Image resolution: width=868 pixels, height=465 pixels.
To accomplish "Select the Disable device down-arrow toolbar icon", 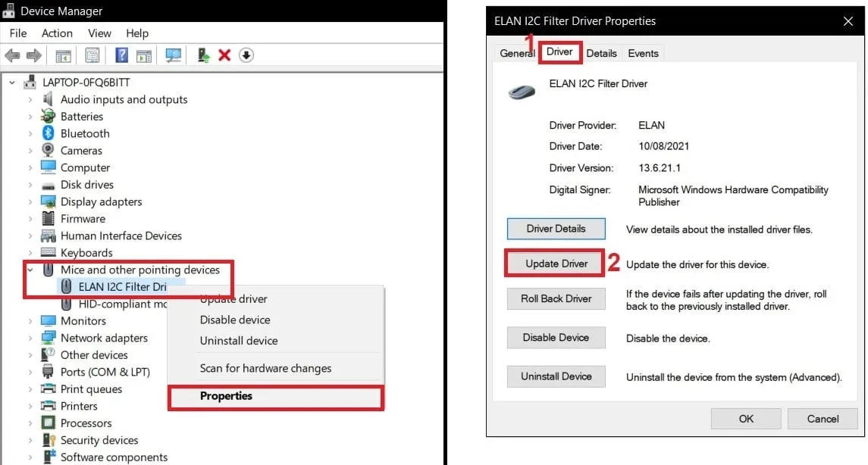I will point(246,55).
